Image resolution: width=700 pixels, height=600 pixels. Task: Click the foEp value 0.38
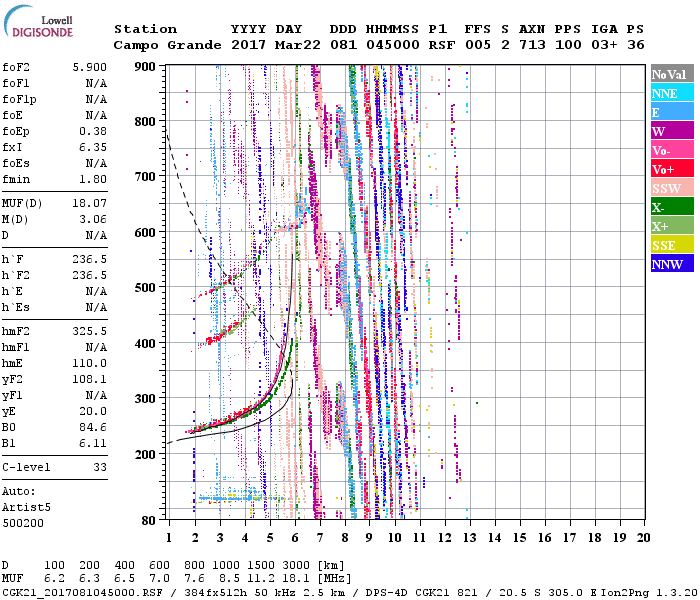[x=93, y=131]
